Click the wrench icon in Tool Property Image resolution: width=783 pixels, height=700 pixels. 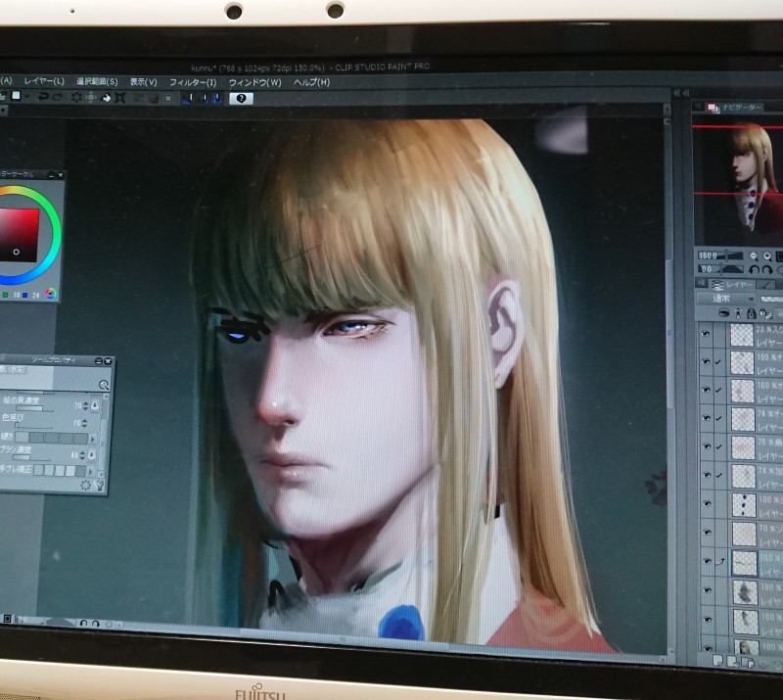pos(99,486)
